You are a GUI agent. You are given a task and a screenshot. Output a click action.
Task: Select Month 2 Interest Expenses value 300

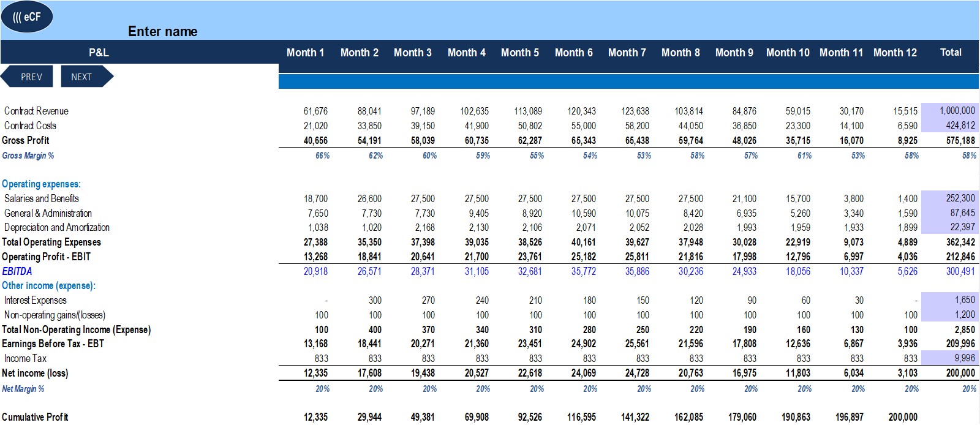point(375,300)
